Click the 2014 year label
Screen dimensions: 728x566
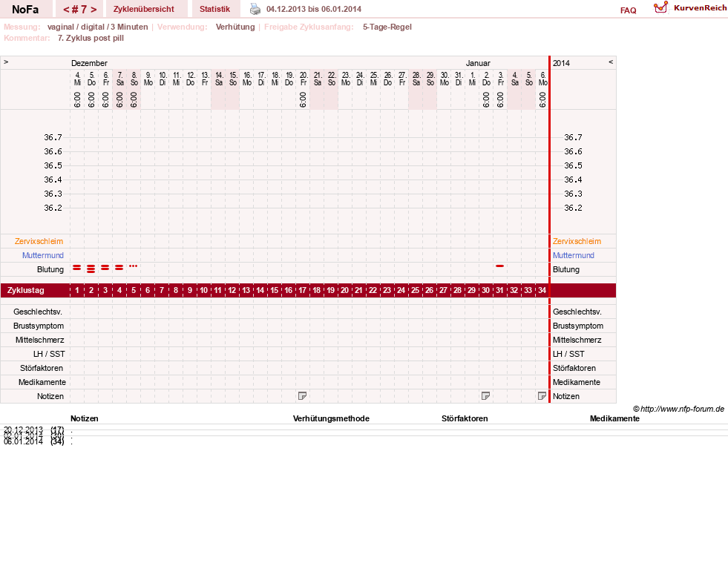tap(561, 63)
